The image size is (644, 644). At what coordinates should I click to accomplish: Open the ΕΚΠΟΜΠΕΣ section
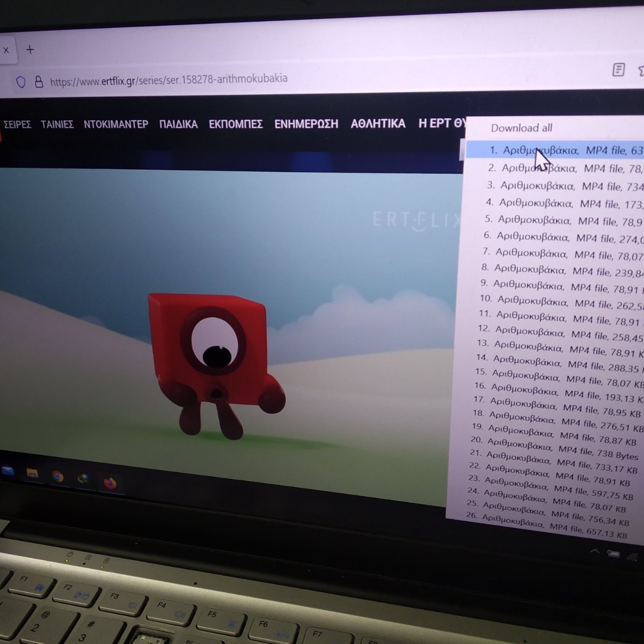(x=236, y=124)
